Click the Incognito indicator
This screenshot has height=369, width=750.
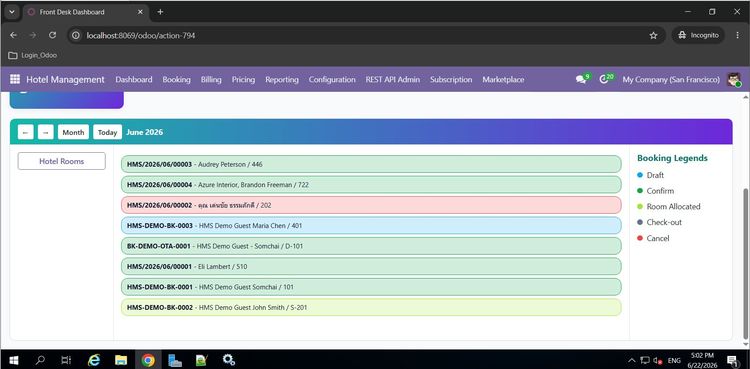click(x=698, y=35)
